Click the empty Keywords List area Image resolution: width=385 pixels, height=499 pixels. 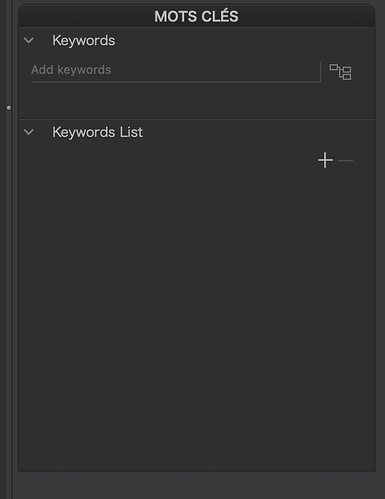(197, 317)
